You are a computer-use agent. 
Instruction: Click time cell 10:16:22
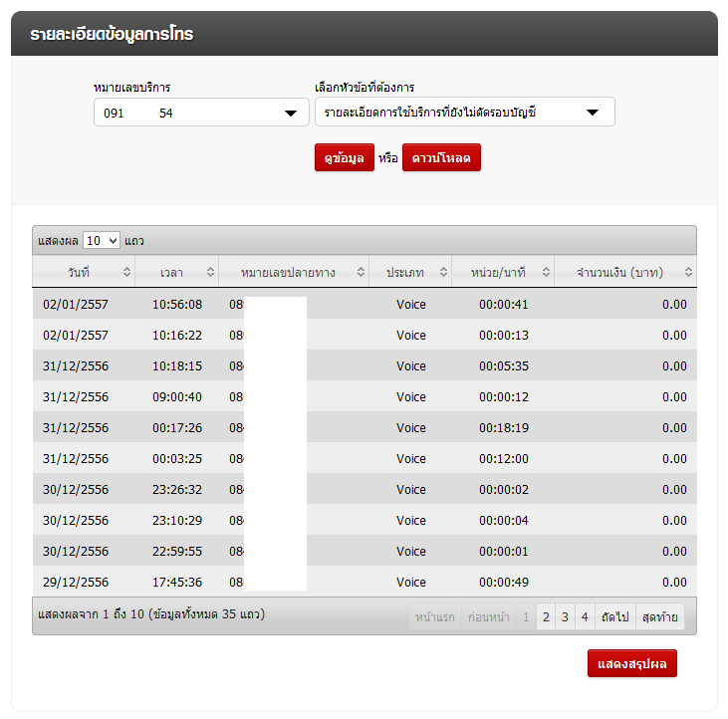click(177, 336)
